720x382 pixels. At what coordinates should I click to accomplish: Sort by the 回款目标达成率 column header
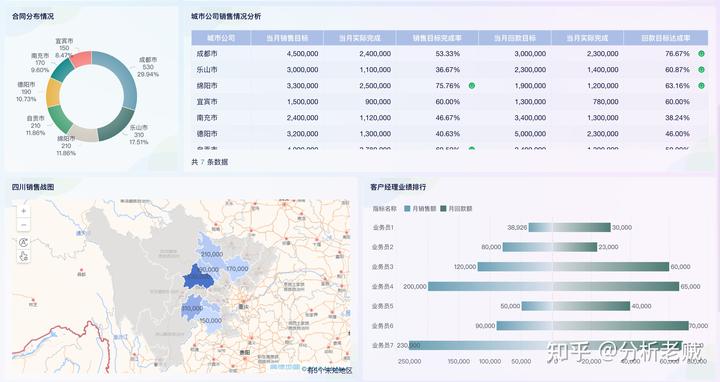pos(665,38)
